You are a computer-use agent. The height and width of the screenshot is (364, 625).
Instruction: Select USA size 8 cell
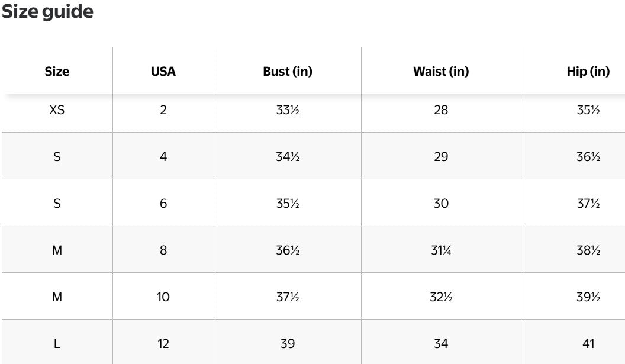(163, 250)
